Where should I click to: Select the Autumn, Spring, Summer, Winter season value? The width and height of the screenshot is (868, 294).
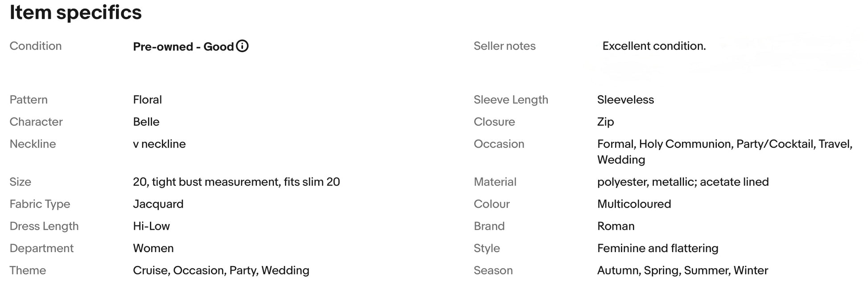coord(682,270)
